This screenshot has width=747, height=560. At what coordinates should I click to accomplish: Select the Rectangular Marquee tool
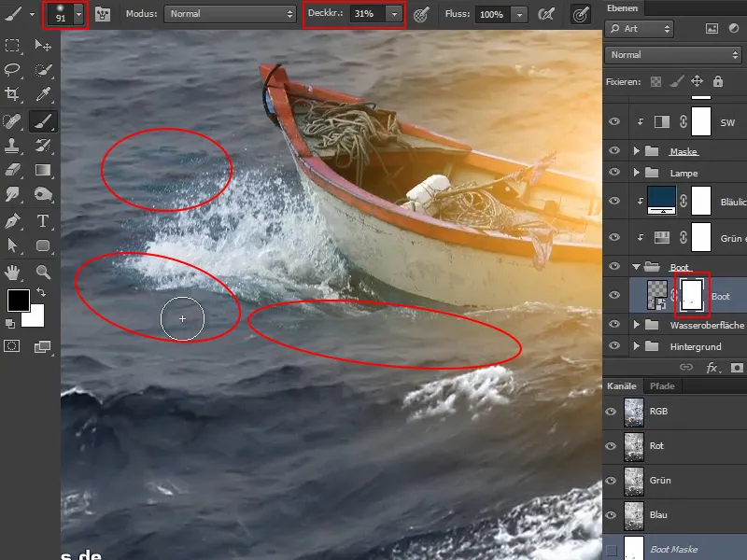pos(12,45)
